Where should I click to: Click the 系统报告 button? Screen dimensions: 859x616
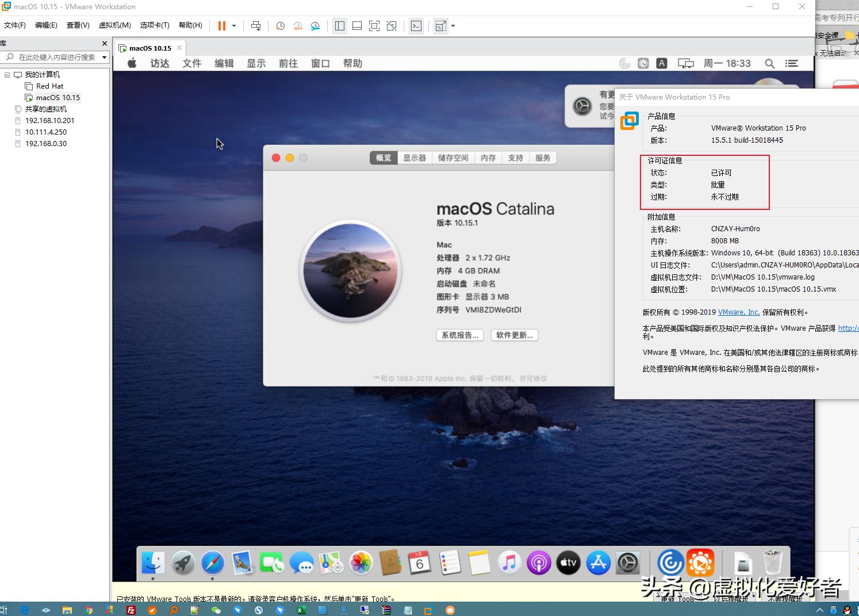[x=459, y=335]
